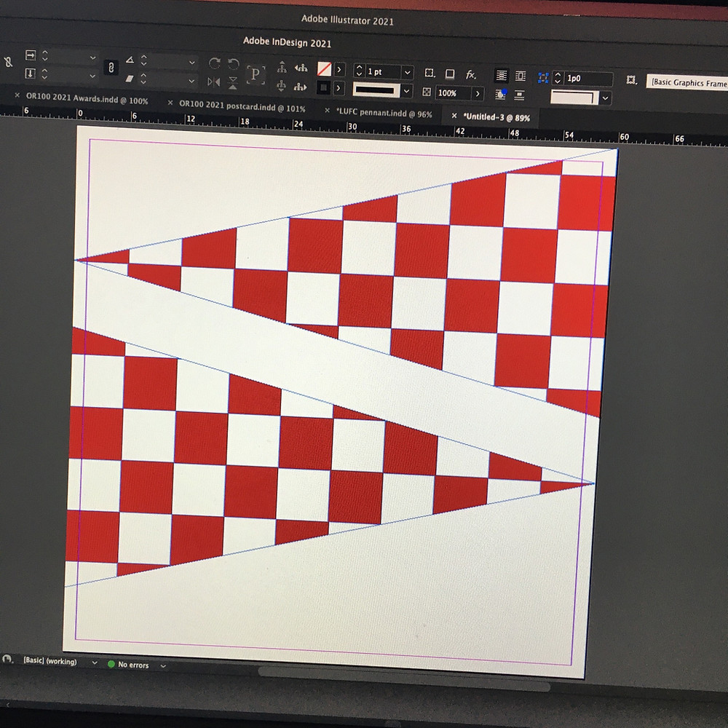Click the opacity checkerboard icon

[x=426, y=92]
